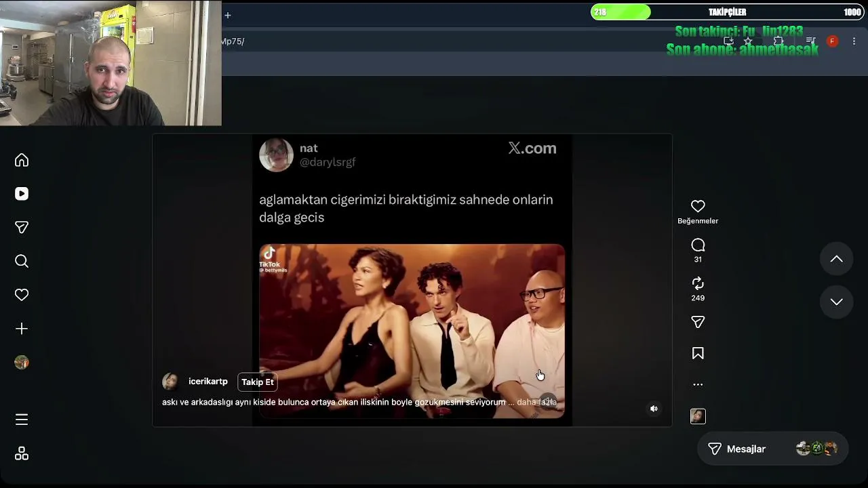Viewport: 868px width, 488px height.
Task: Open the Reels section in sidebar
Action: pos(22,194)
